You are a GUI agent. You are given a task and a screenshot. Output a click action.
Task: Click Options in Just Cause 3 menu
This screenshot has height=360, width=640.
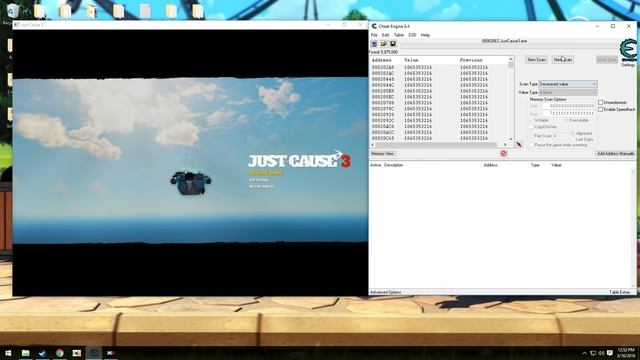[258, 180]
